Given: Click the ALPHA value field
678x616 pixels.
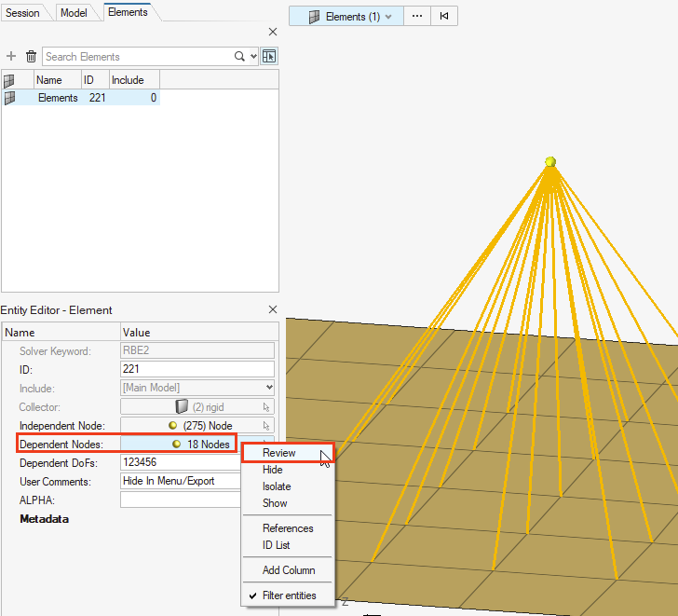Looking at the screenshot, I should 181,500.
